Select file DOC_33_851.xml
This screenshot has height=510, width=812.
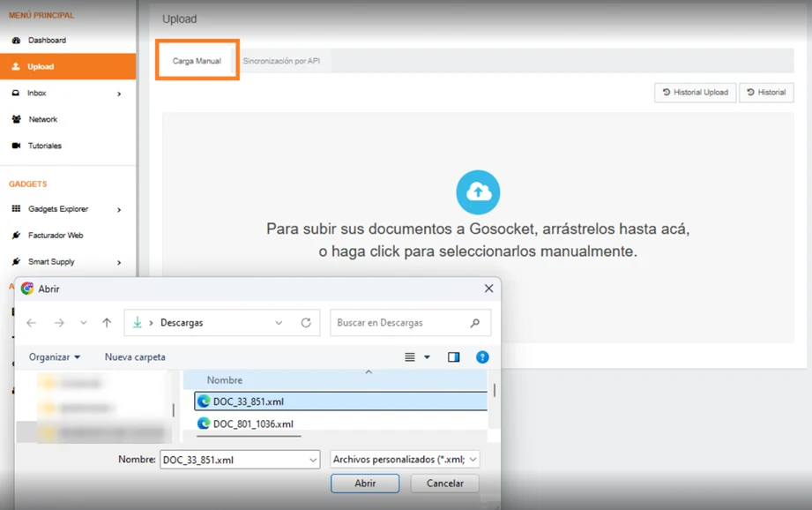tap(340, 401)
